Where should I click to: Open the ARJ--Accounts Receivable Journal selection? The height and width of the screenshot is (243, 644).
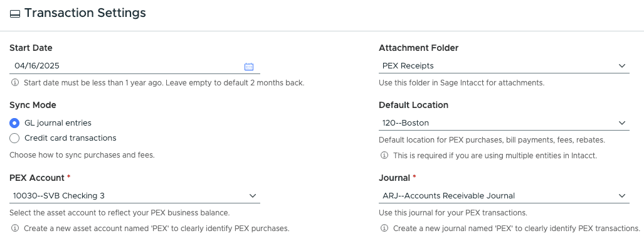(504, 196)
